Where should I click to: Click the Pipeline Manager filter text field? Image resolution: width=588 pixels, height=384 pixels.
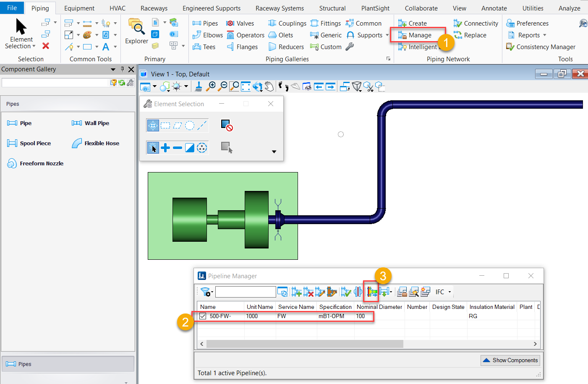246,292
